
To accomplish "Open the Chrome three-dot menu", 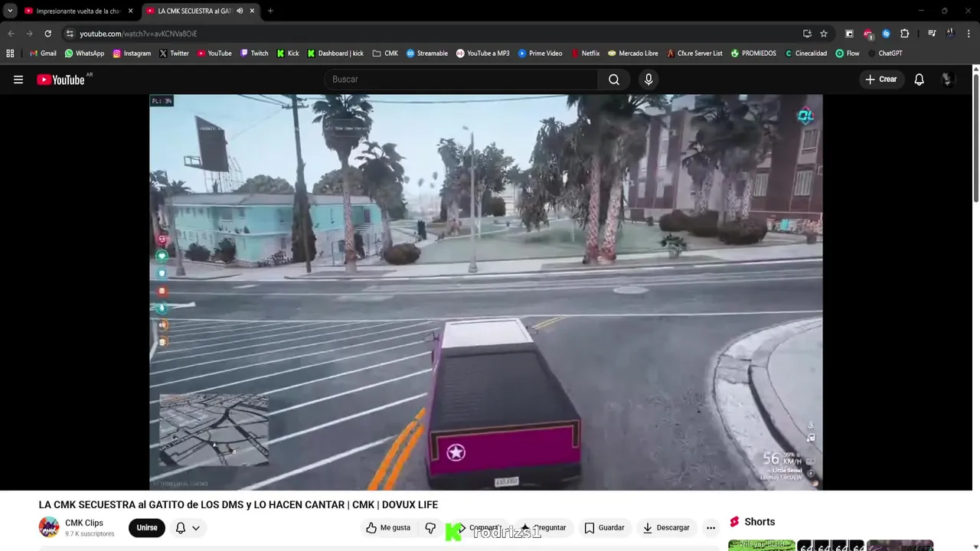I will [x=969, y=34].
